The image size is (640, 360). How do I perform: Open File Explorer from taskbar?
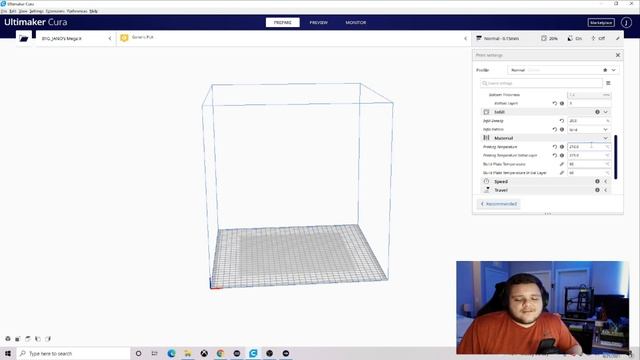click(x=188, y=353)
